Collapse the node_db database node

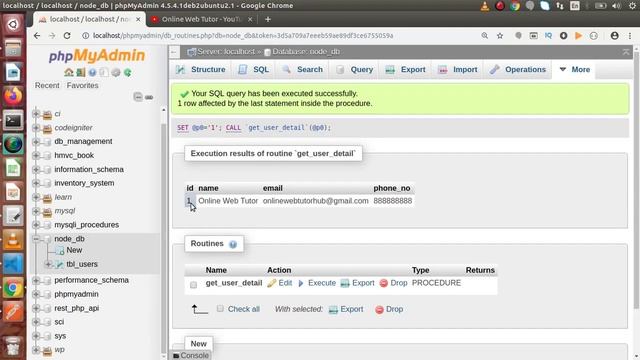(36, 239)
